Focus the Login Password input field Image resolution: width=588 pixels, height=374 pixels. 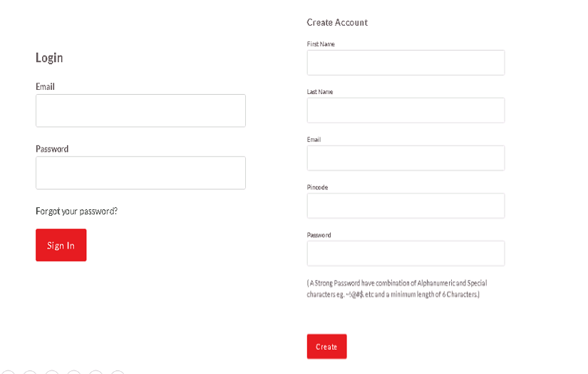140,172
